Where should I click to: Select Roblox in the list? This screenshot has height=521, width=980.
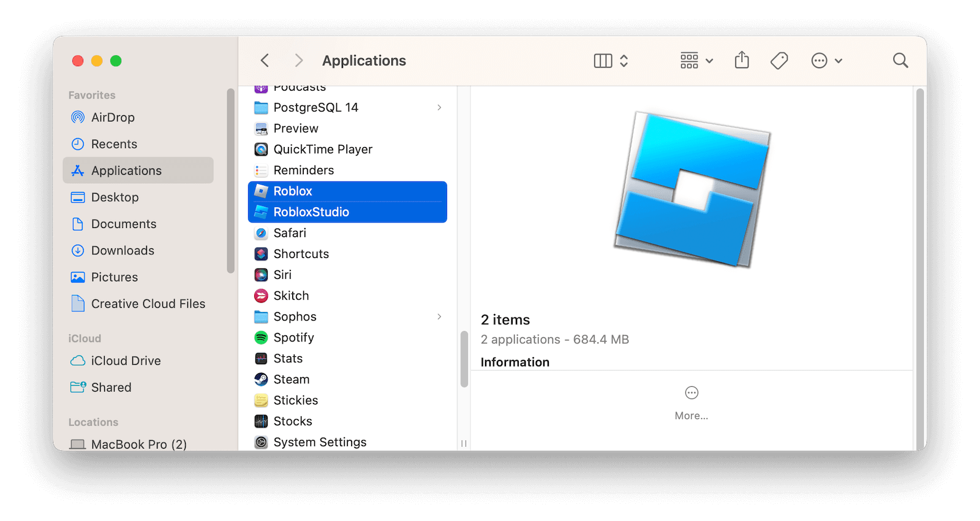coord(347,191)
